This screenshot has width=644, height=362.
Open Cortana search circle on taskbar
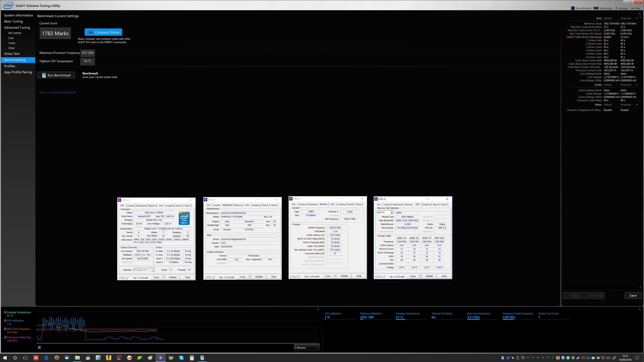tap(15, 358)
